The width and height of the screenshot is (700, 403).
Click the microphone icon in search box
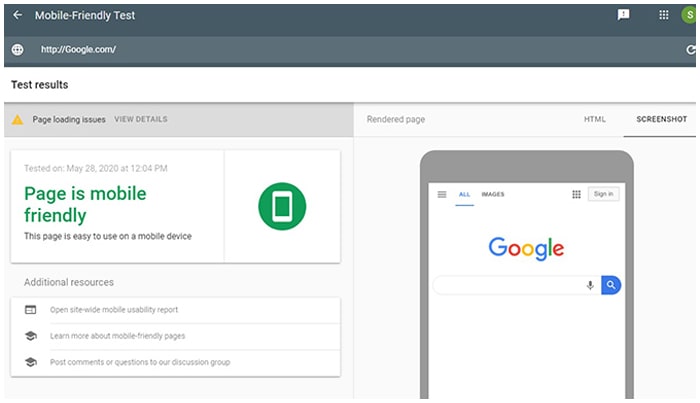pos(590,285)
